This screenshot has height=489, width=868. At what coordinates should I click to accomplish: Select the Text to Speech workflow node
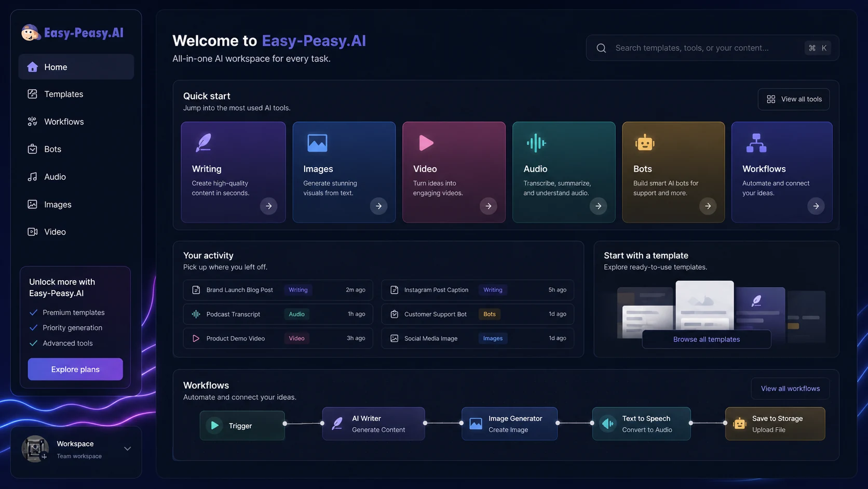pyautogui.click(x=641, y=424)
